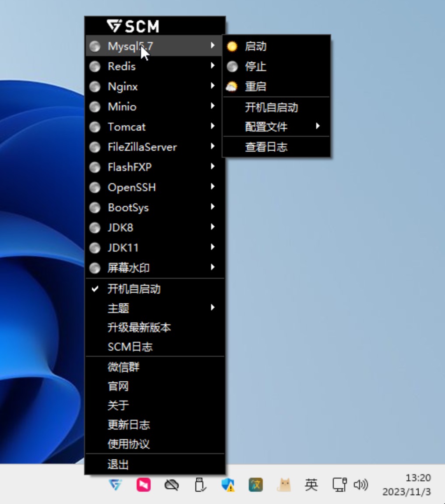Click the grey status icon beside FileZillaServer
The height and width of the screenshot is (504, 445).
[x=95, y=147]
